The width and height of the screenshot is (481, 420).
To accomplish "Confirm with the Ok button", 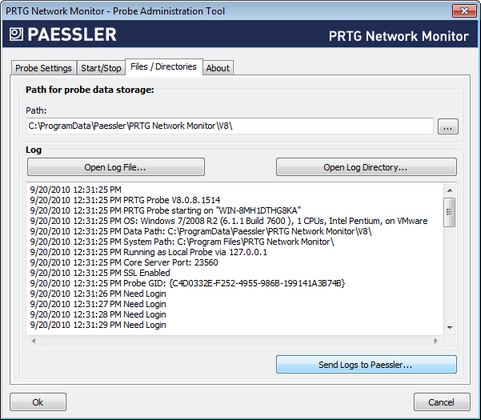I will point(38,402).
